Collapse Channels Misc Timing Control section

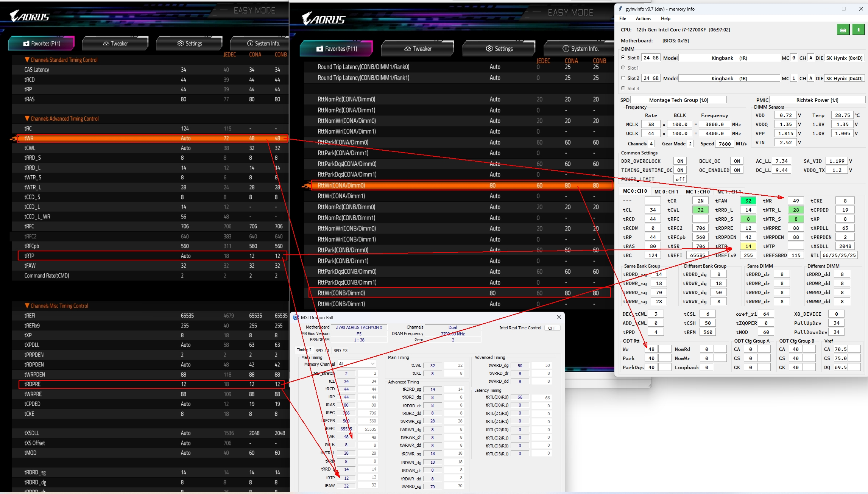pyautogui.click(x=27, y=306)
